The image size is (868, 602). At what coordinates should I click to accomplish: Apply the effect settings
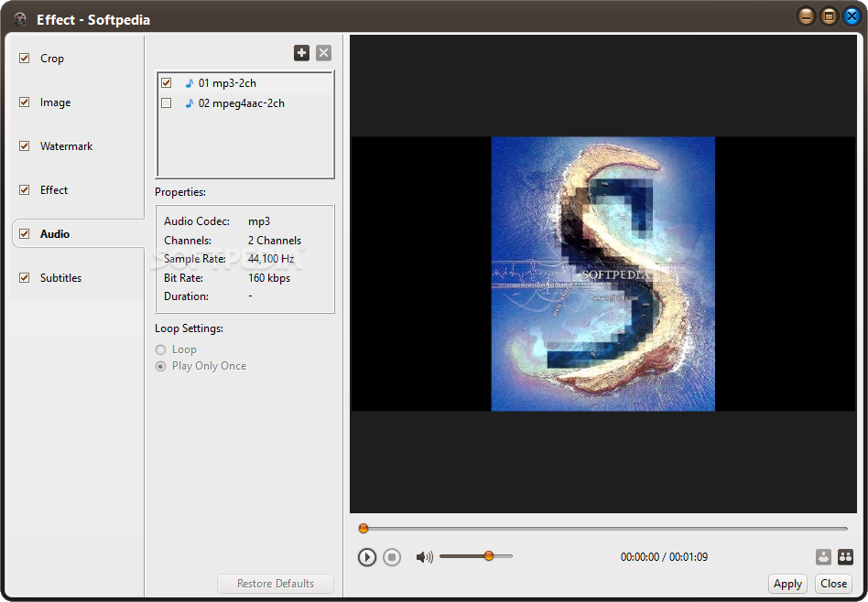coord(787,584)
